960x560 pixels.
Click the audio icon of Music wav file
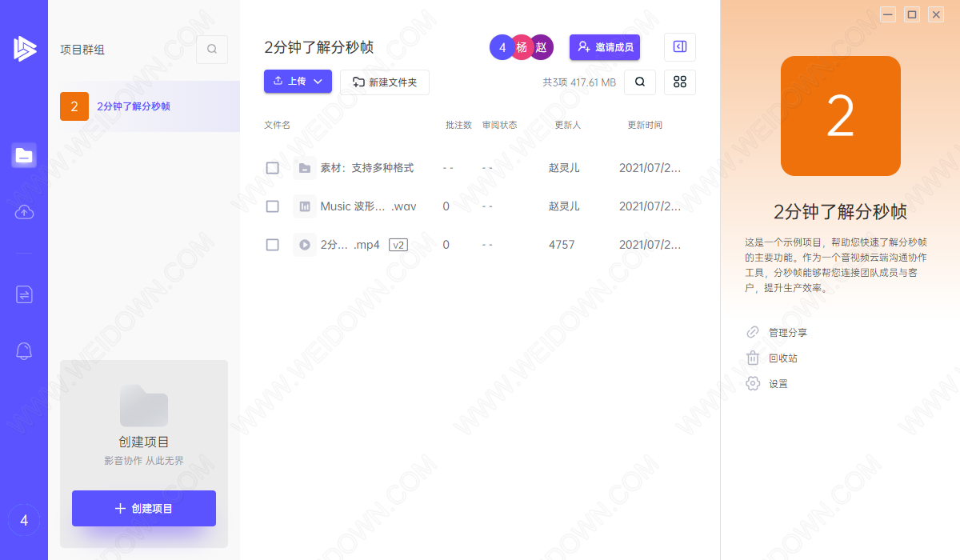(304, 206)
